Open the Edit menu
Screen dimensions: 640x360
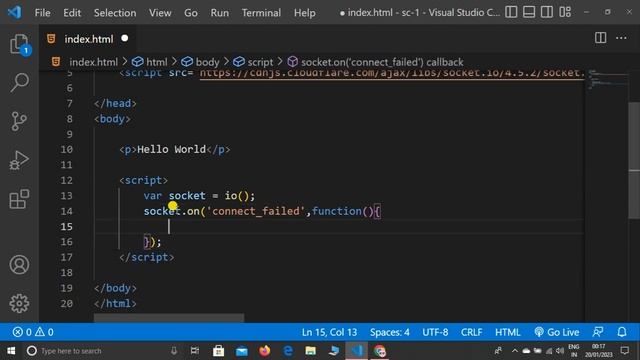[x=72, y=13]
